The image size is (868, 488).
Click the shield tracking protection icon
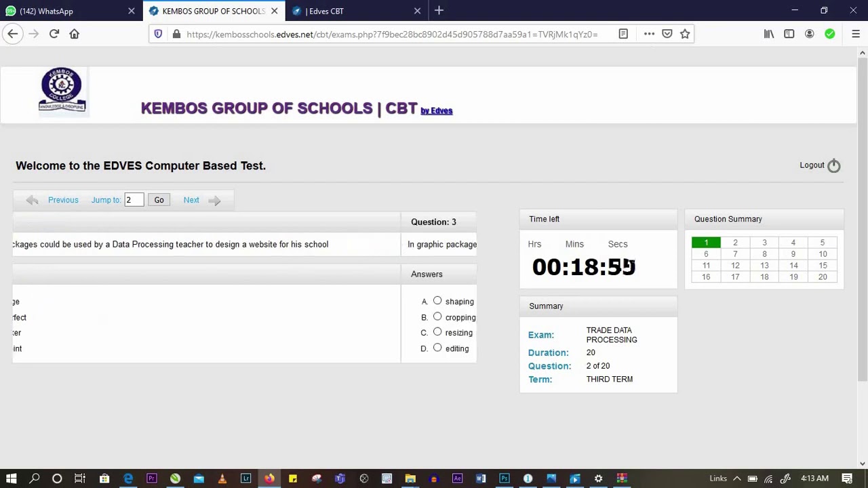coord(158,34)
